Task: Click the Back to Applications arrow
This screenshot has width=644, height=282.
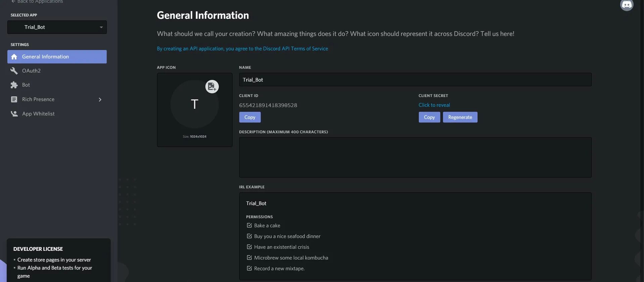Action: click(13, 2)
